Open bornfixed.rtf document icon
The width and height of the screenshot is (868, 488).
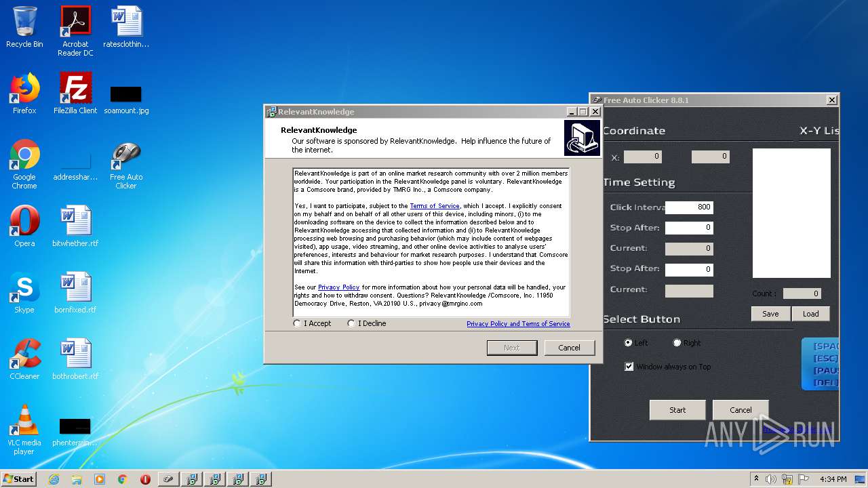click(x=75, y=293)
